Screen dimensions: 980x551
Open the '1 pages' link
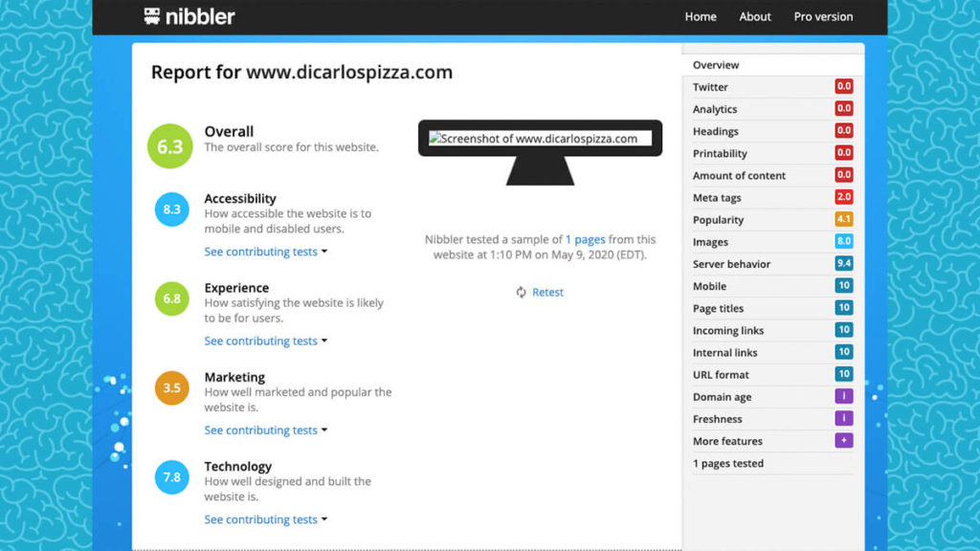pos(585,239)
